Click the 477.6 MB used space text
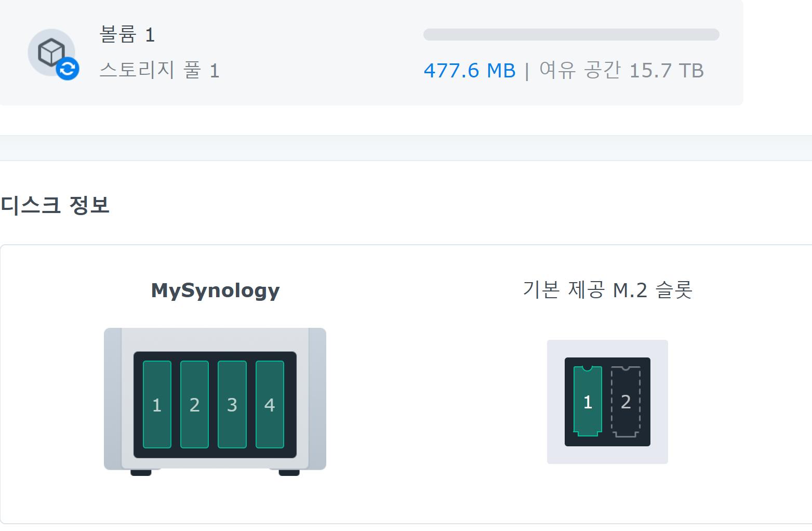The width and height of the screenshot is (812, 531). click(470, 70)
